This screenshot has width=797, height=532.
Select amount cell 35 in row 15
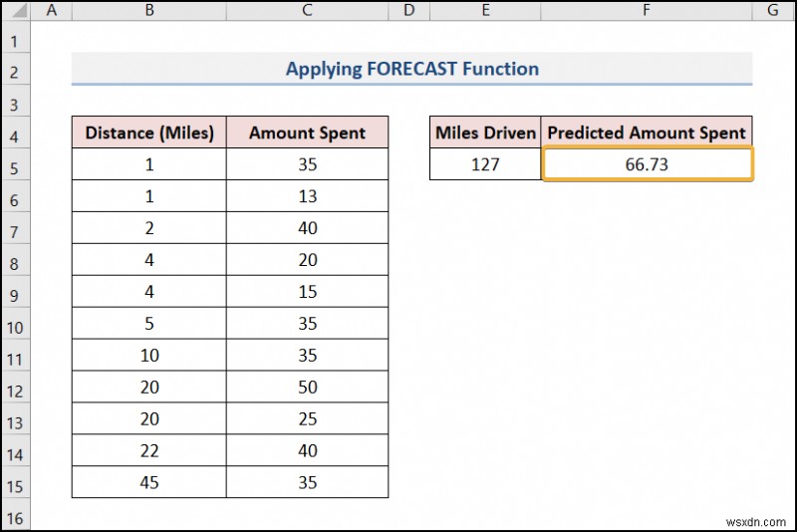point(308,482)
